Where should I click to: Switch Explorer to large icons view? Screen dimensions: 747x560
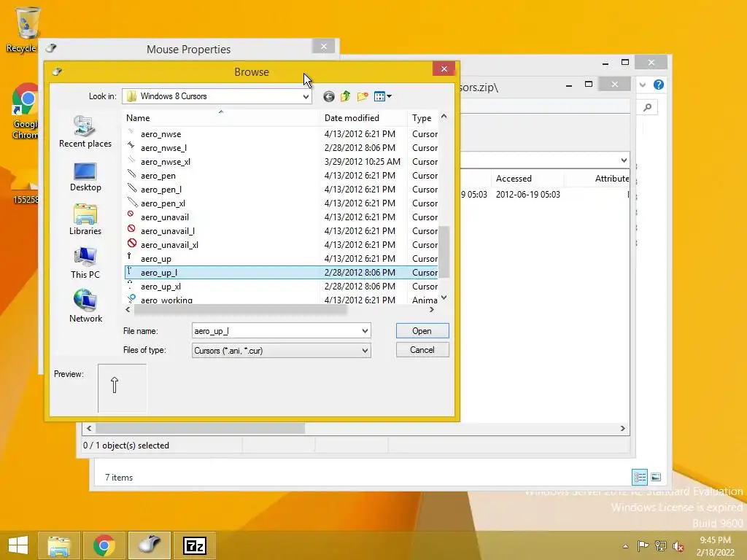click(656, 477)
